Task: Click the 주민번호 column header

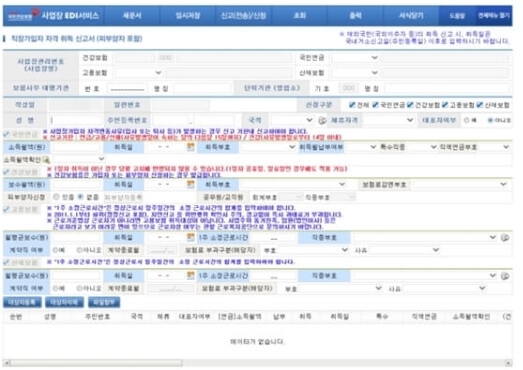Action: tap(97, 316)
